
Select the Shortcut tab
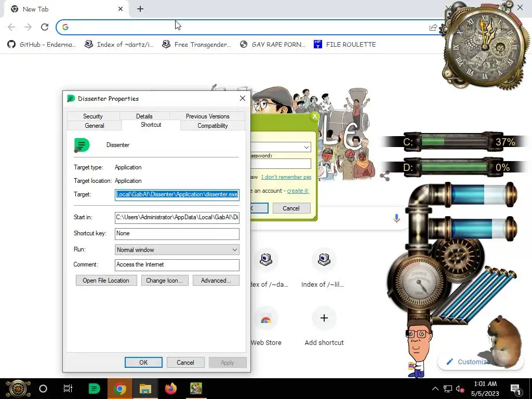click(x=151, y=125)
